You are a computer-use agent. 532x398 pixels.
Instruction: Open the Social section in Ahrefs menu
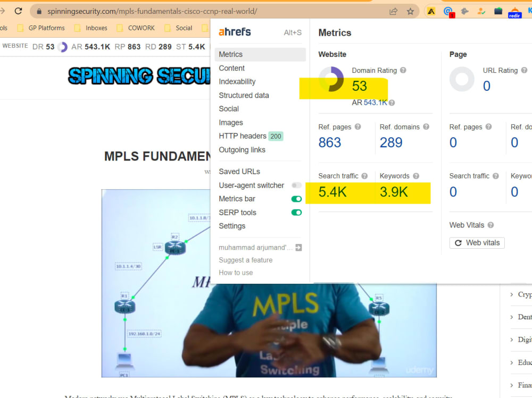pyautogui.click(x=229, y=109)
